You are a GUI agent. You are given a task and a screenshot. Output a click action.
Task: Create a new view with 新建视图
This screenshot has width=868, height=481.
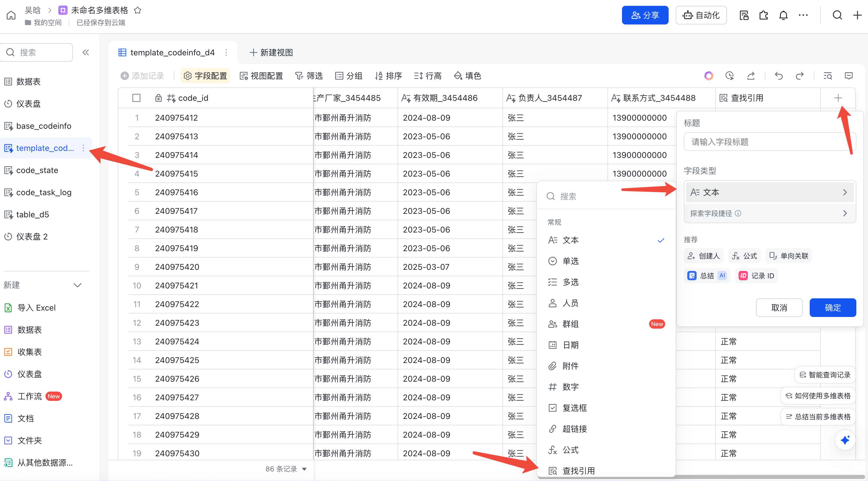click(x=271, y=52)
